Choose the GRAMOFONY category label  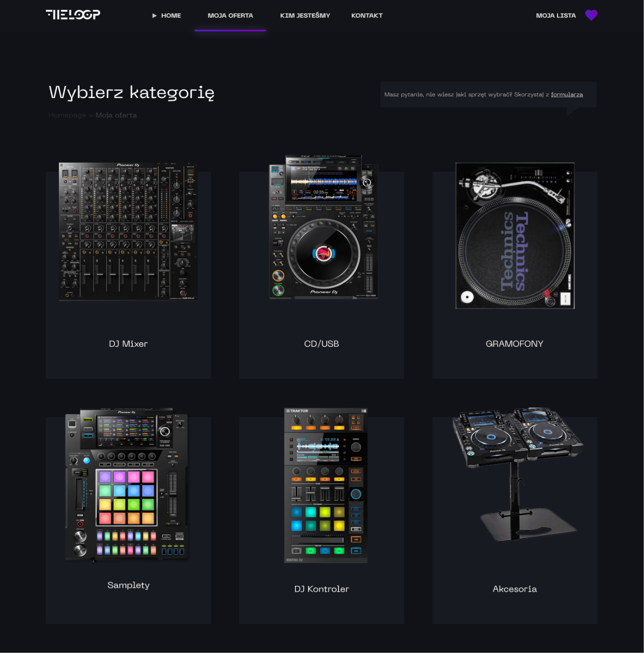click(514, 344)
